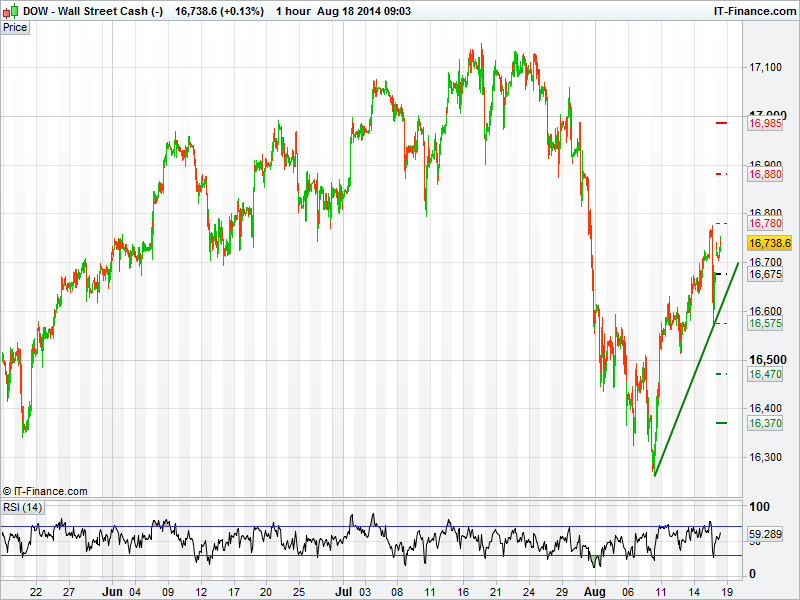Select the RSI (14) indicator label
This screenshot has width=800, height=600.
coord(23,508)
